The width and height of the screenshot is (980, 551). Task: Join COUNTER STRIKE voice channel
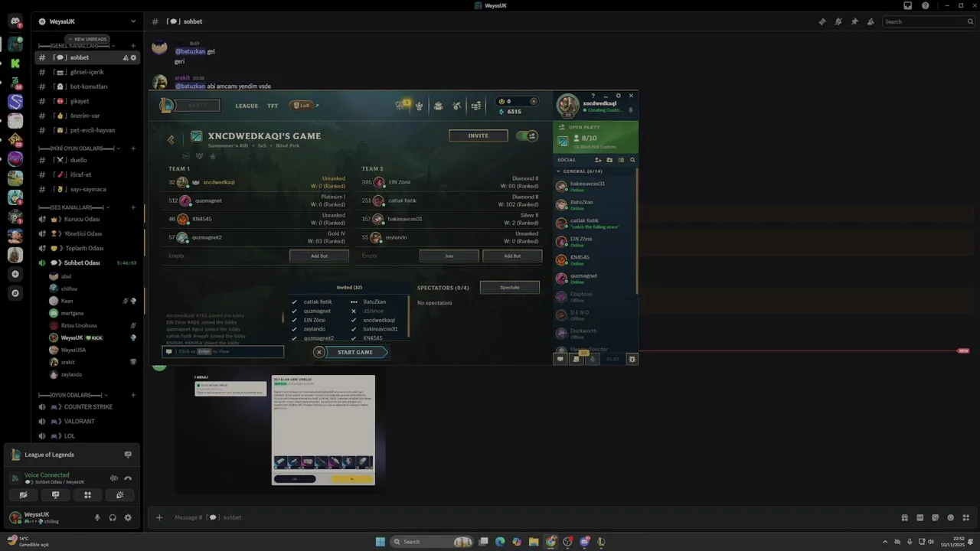click(x=87, y=406)
